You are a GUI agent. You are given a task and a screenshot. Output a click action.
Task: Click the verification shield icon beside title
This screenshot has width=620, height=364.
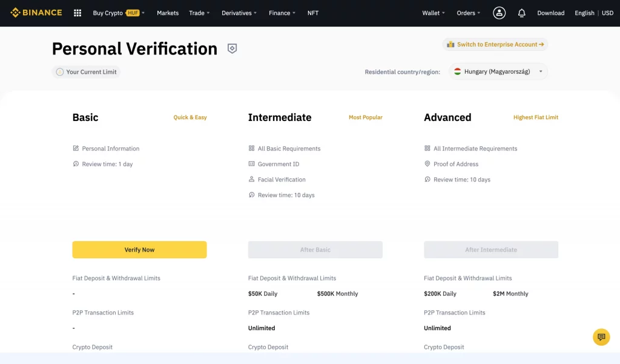232,48
